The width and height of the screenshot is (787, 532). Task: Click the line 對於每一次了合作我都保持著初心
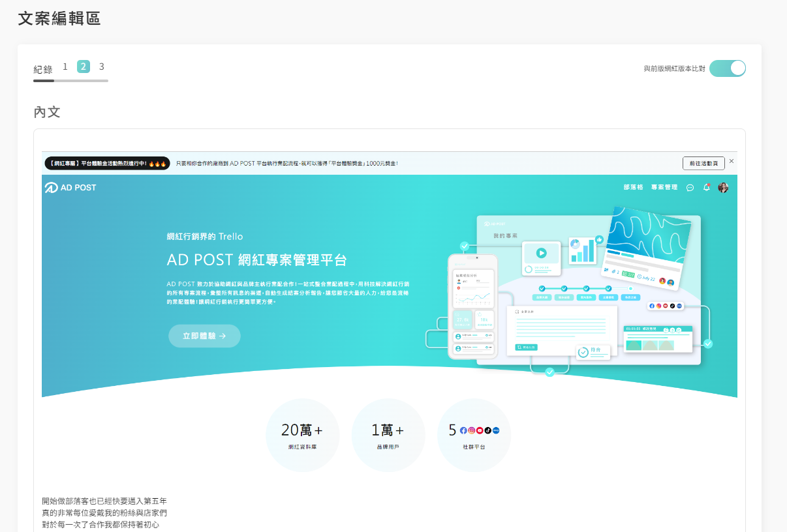pos(100,525)
